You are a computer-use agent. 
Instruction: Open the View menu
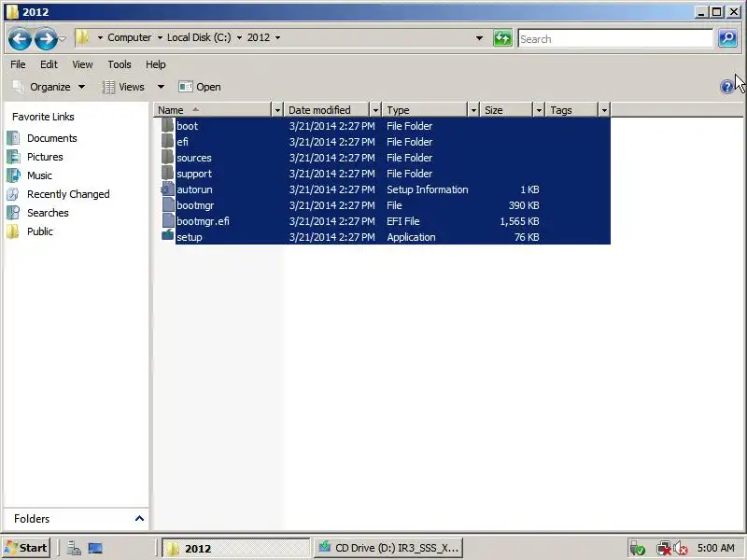pos(82,64)
